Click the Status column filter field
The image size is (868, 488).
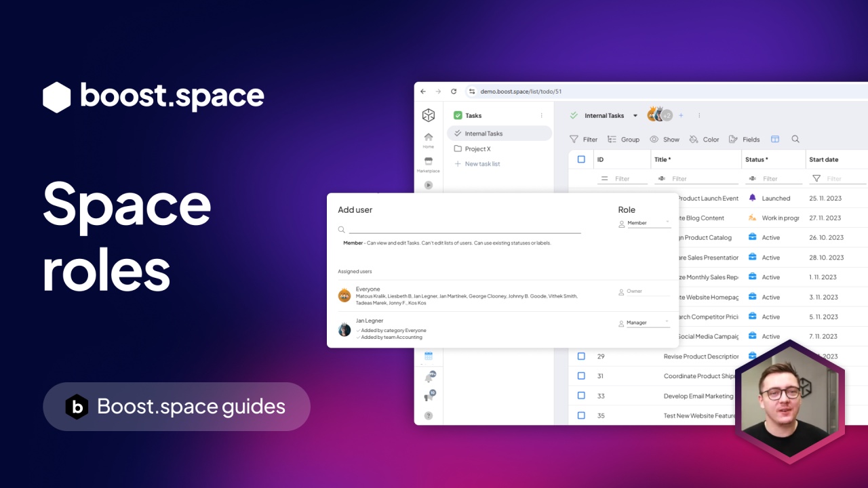[x=782, y=179]
